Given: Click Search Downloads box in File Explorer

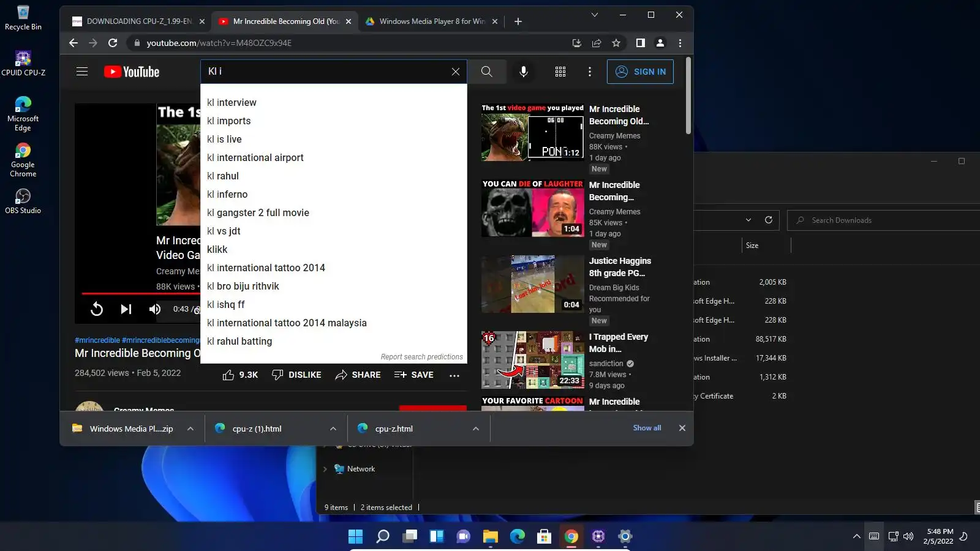Looking at the screenshot, I should pyautogui.click(x=882, y=220).
